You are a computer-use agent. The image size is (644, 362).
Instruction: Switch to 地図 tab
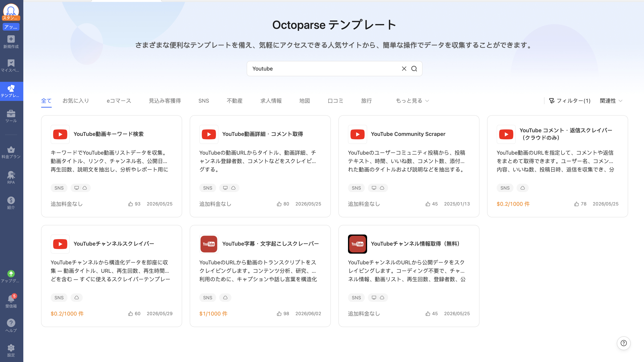(304, 101)
